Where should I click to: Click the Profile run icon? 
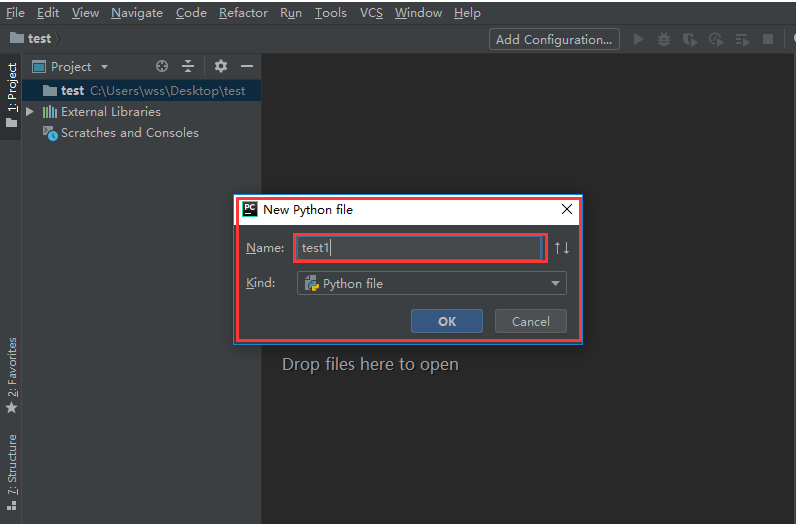pyautogui.click(x=716, y=39)
